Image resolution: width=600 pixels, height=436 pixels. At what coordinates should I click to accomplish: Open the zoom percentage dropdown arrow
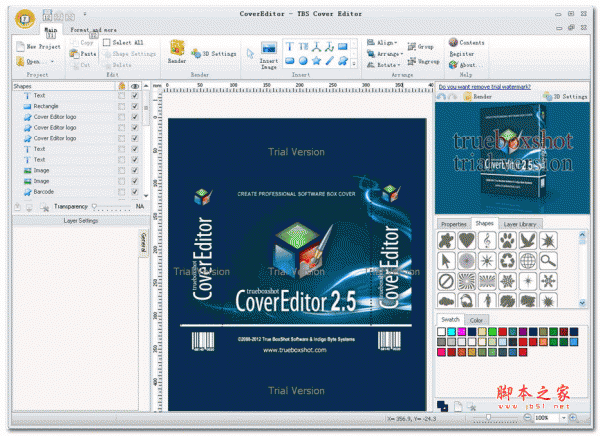tap(563, 418)
